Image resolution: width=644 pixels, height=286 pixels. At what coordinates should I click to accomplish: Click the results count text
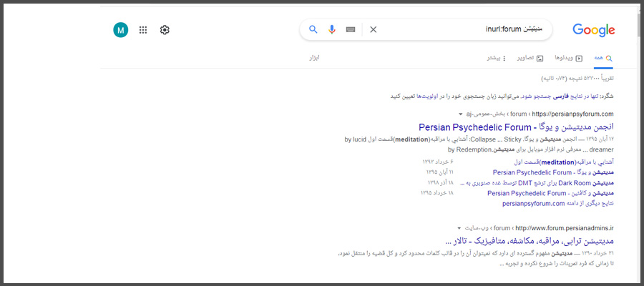(578, 78)
